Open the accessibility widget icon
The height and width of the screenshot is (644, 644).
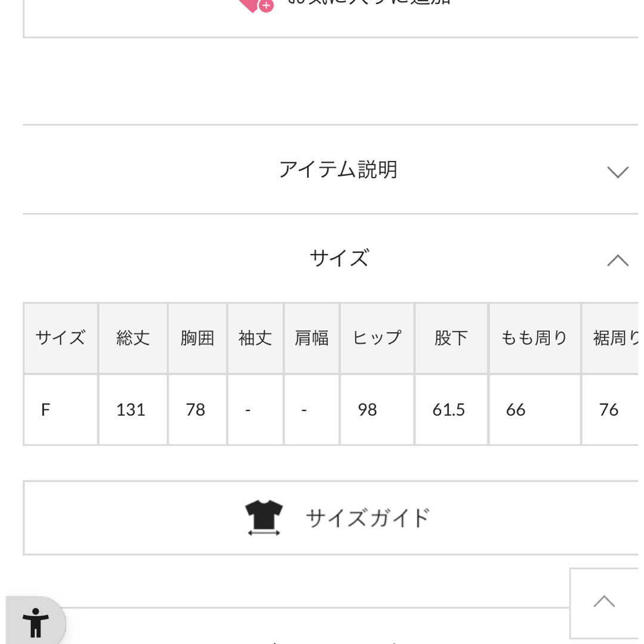(x=36, y=622)
